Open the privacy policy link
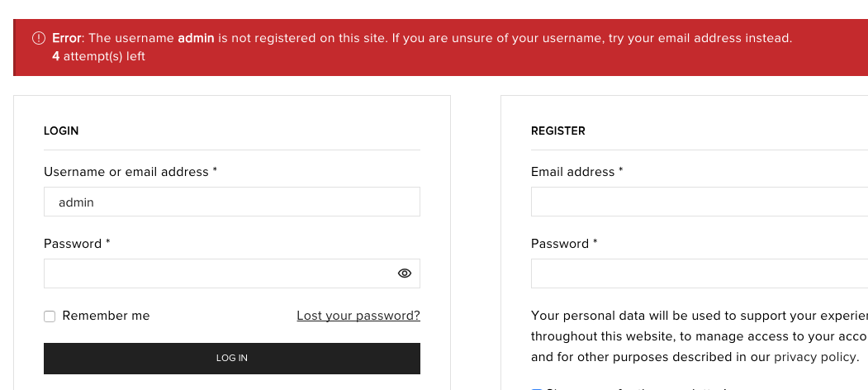Screen dimensions: 868x390 [x=816, y=358]
